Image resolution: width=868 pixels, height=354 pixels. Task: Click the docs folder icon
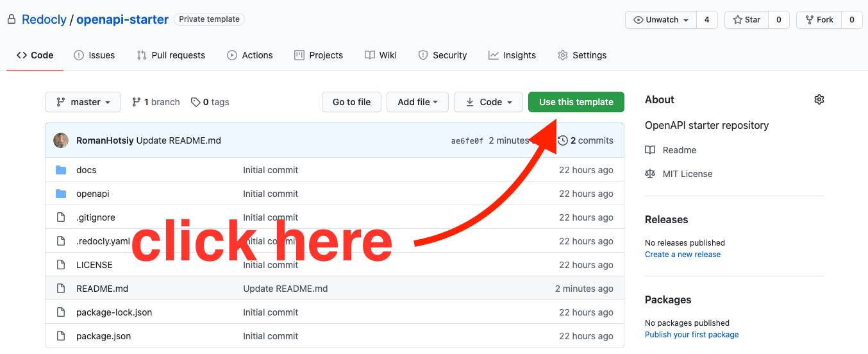[61, 170]
